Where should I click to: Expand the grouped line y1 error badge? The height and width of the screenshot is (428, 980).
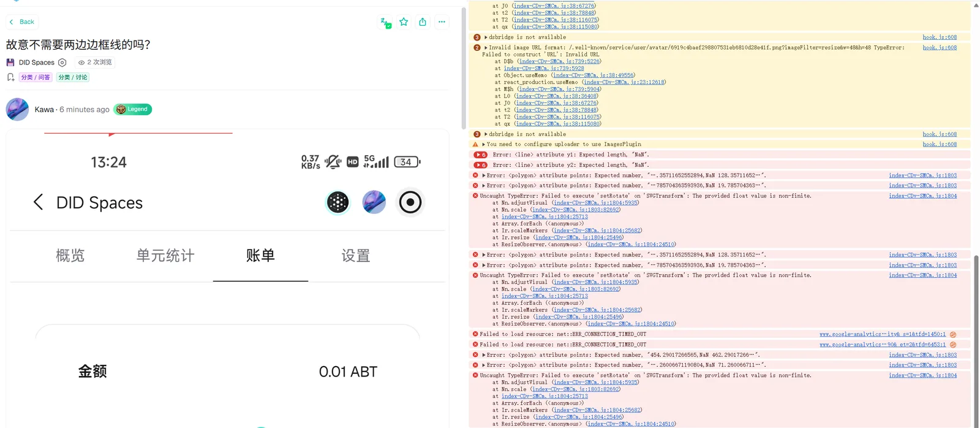click(x=481, y=155)
